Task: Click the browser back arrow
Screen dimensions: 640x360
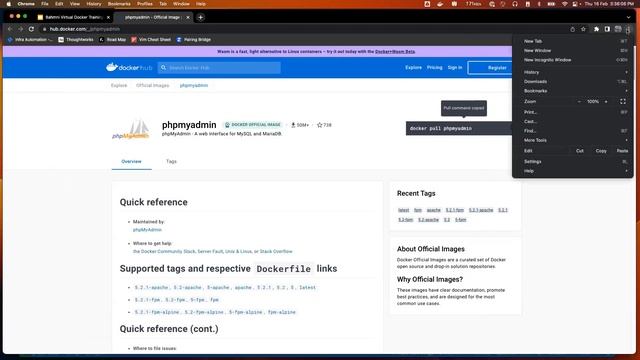Action: [10, 29]
